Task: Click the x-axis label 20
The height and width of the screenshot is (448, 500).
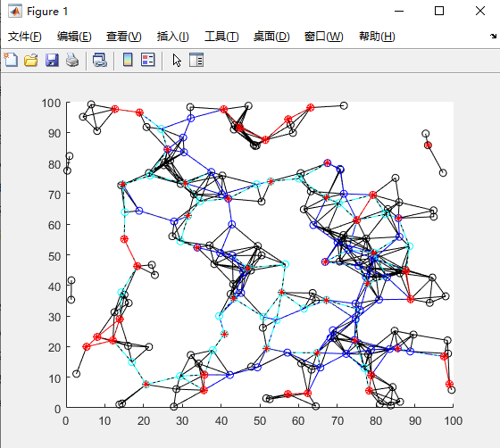Action: (144, 421)
